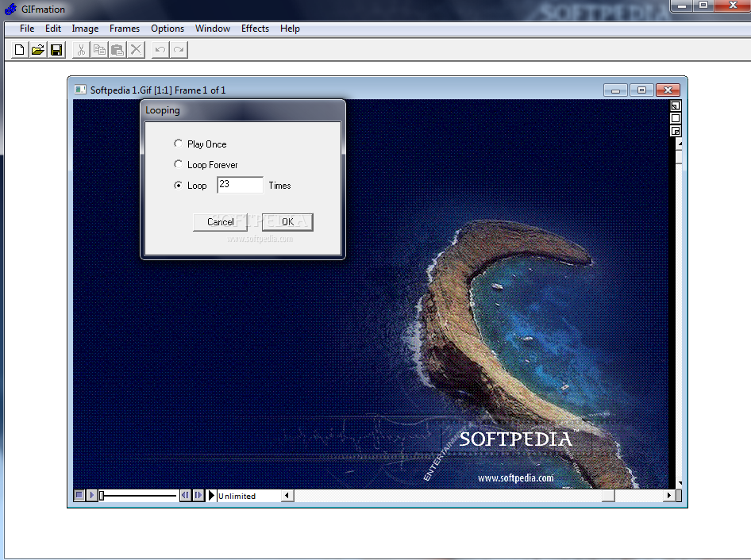Select the Loop Forever radio button
Image resolution: width=751 pixels, height=560 pixels.
(x=178, y=164)
